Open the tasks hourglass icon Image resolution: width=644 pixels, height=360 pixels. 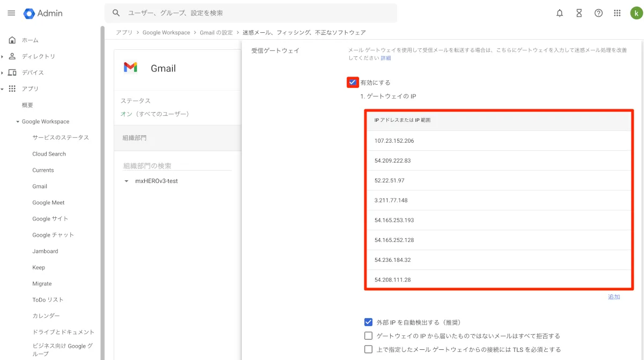[579, 13]
